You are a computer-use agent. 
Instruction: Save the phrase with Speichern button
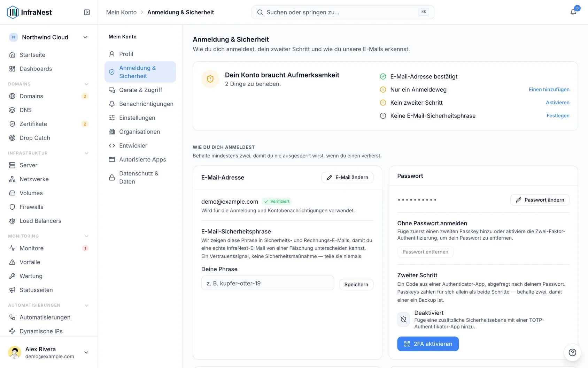(x=356, y=285)
